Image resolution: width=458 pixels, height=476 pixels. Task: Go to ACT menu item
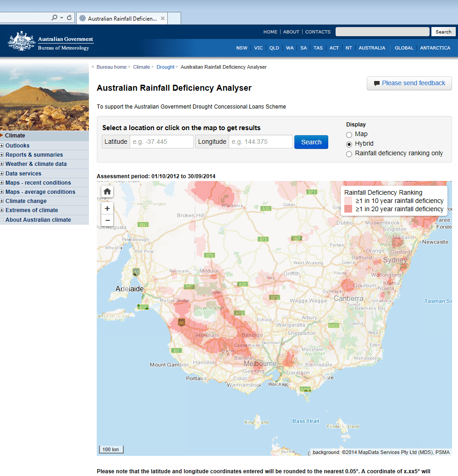point(334,48)
